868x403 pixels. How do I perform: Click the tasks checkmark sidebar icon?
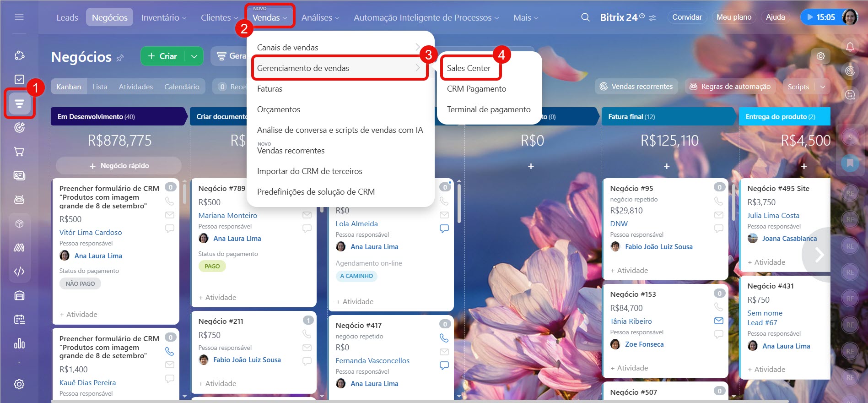(19, 79)
